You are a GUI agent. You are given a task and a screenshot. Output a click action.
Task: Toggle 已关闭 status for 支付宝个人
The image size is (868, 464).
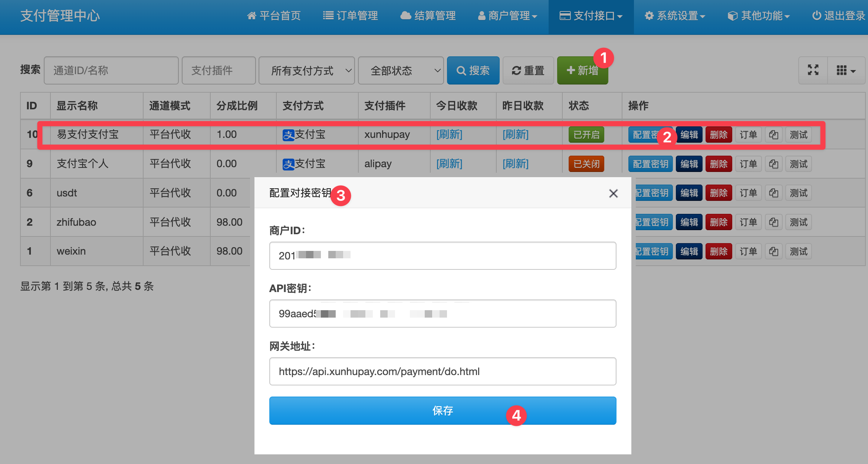pyautogui.click(x=586, y=163)
